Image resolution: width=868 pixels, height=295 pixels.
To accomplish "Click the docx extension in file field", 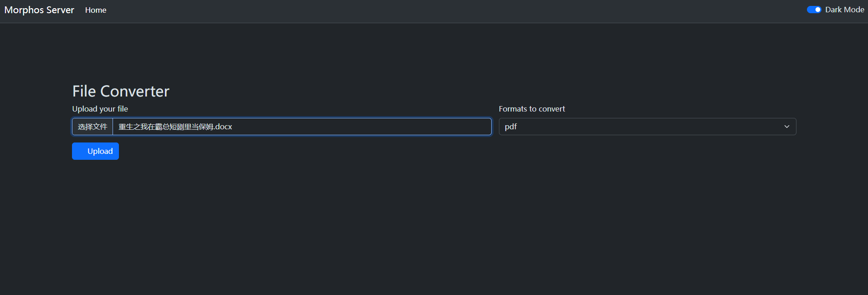I will tap(224, 127).
